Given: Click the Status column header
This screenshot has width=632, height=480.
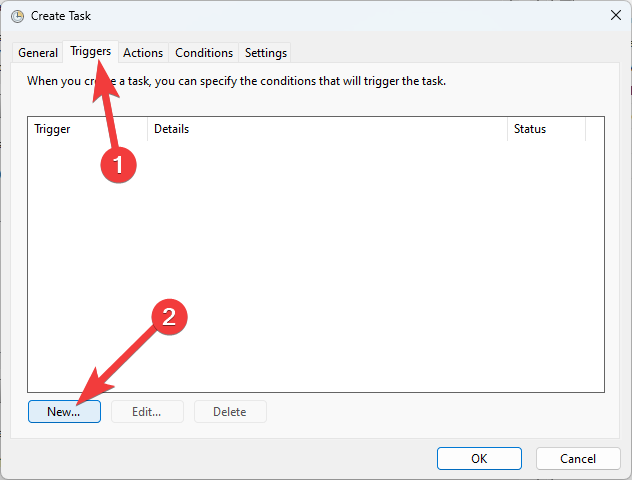Looking at the screenshot, I should coord(546,129).
